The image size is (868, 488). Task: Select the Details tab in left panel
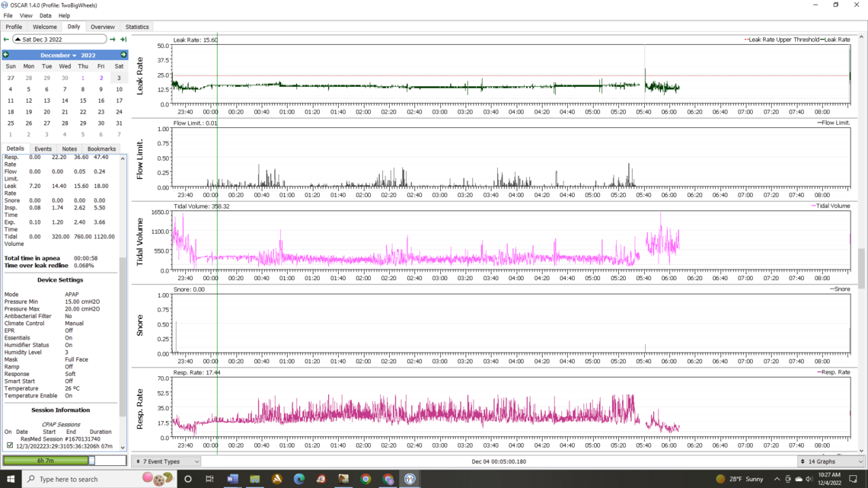[15, 148]
